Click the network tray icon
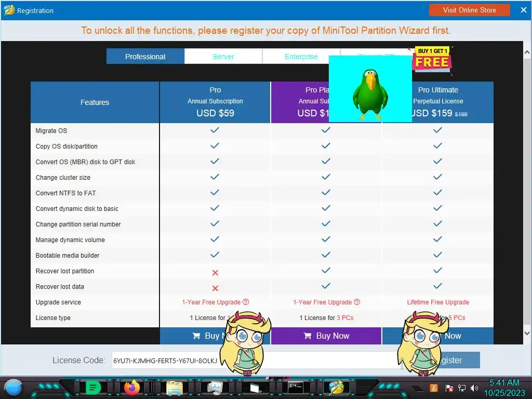532x399 pixels. pos(461,388)
